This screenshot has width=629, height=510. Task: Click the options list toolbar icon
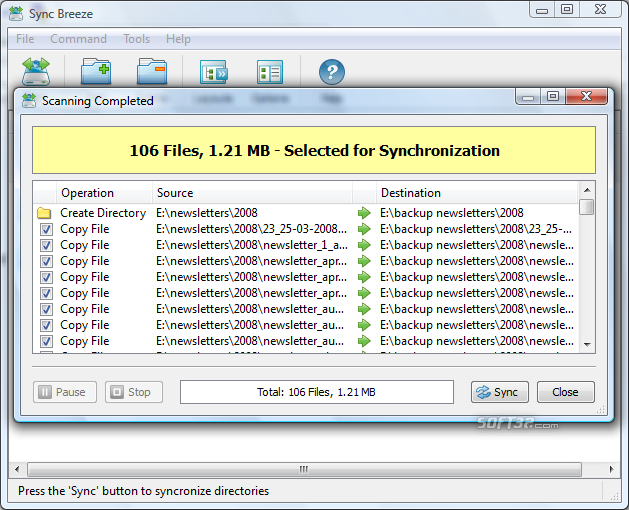[270, 72]
